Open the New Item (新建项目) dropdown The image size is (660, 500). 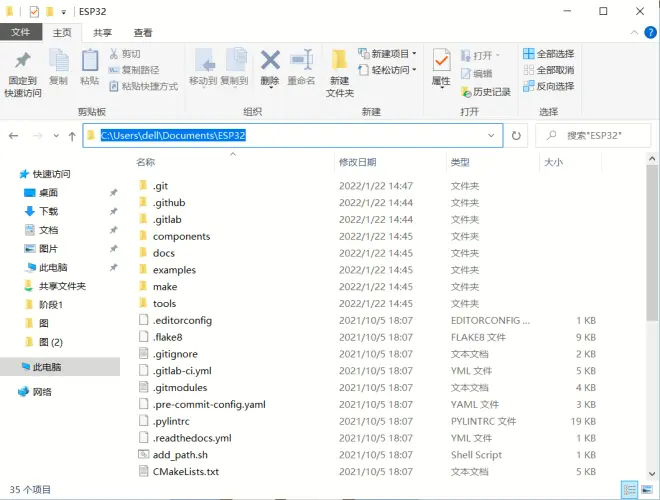coord(387,53)
